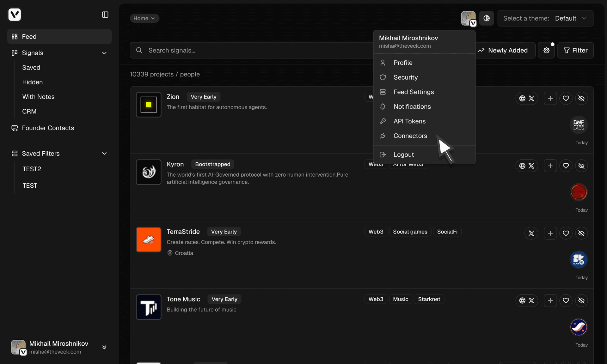The height and width of the screenshot is (364, 607).
Task: Toggle the theme contrast icon in top bar
Action: pyautogui.click(x=487, y=18)
